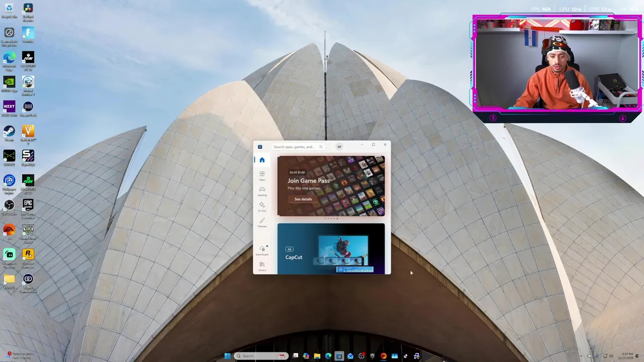
Task: Open Copilot from the taskbar
Action: 306,356
